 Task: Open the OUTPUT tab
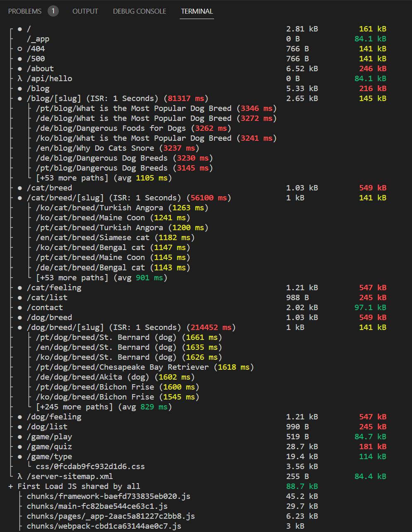(x=85, y=11)
